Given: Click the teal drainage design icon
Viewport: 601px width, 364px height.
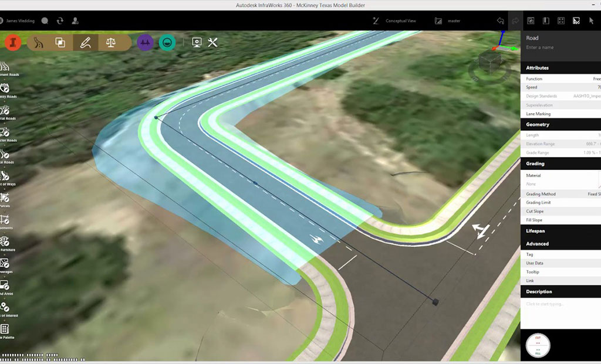Looking at the screenshot, I should (167, 42).
